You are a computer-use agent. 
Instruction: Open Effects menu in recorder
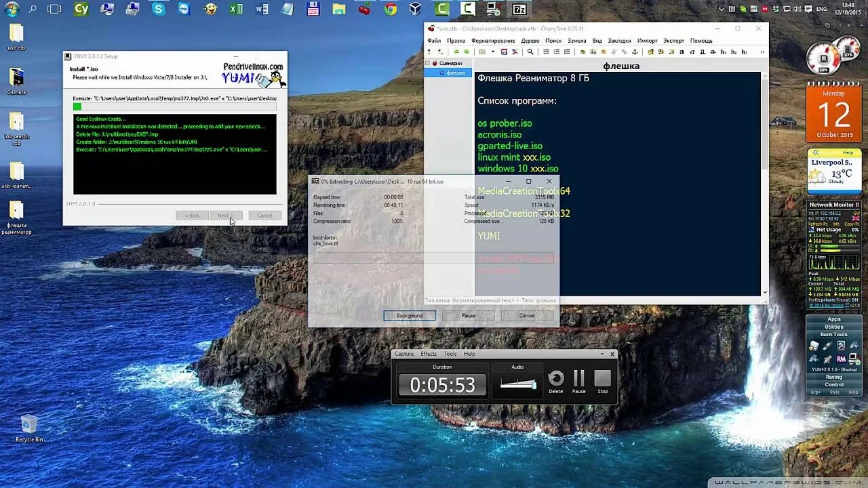pyautogui.click(x=429, y=354)
